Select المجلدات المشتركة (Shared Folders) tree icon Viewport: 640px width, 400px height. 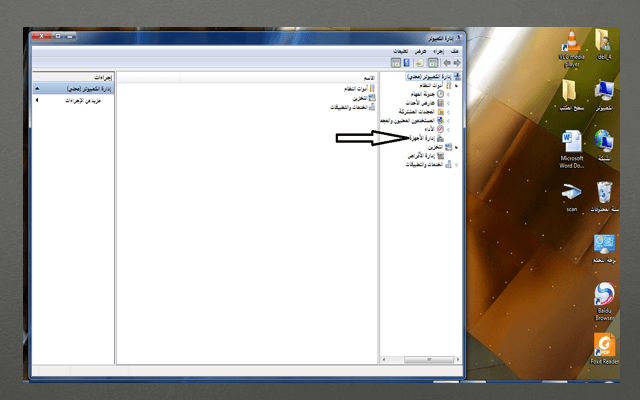click(x=440, y=112)
